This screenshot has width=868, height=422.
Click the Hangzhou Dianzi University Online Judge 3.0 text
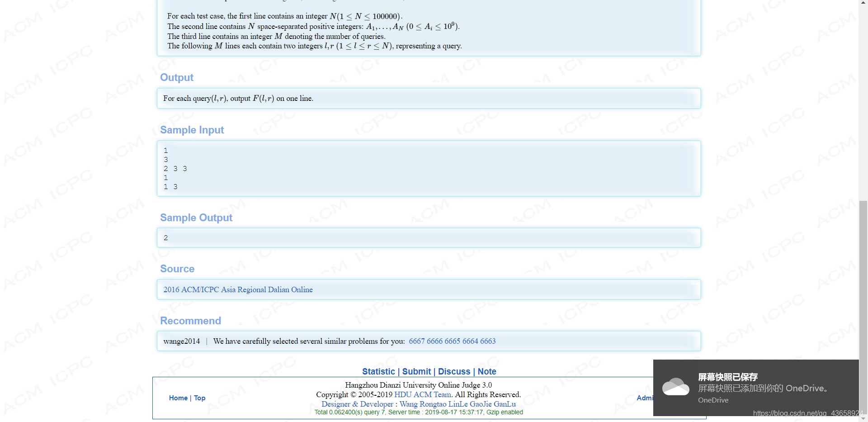[x=419, y=385]
